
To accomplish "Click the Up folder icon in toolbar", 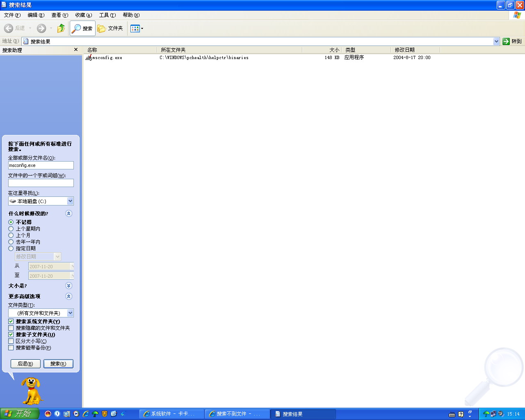I will (61, 28).
